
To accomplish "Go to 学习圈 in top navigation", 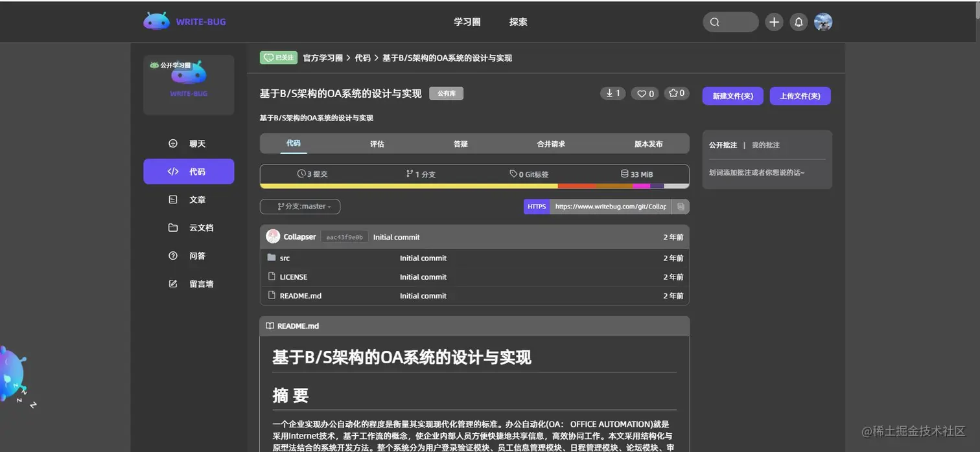I will pyautogui.click(x=467, y=22).
